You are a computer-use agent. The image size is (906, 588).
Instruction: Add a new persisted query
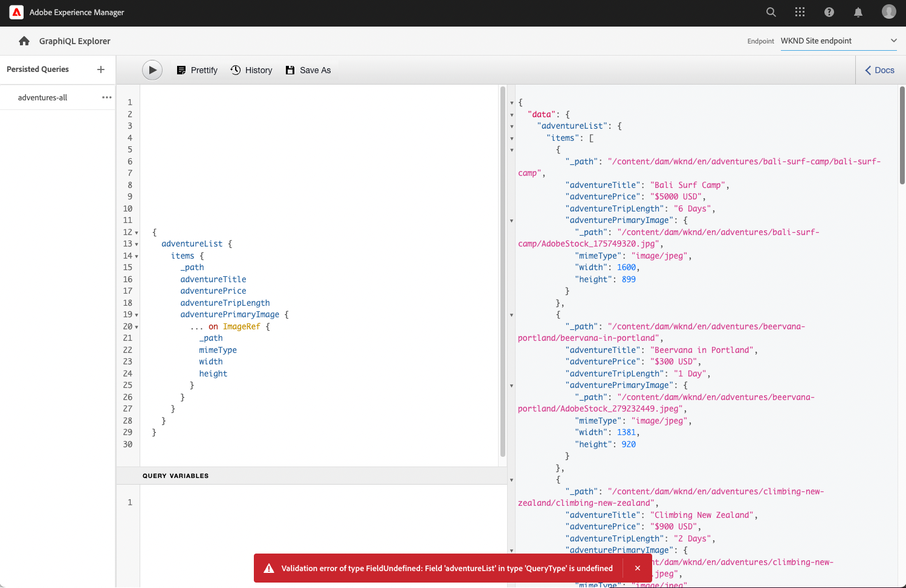pyautogui.click(x=100, y=69)
